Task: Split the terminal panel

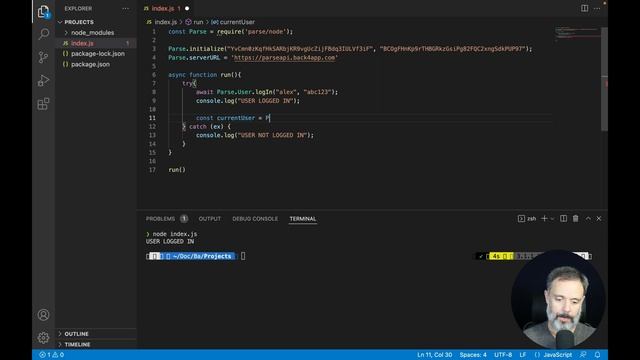Action: click(x=563, y=219)
